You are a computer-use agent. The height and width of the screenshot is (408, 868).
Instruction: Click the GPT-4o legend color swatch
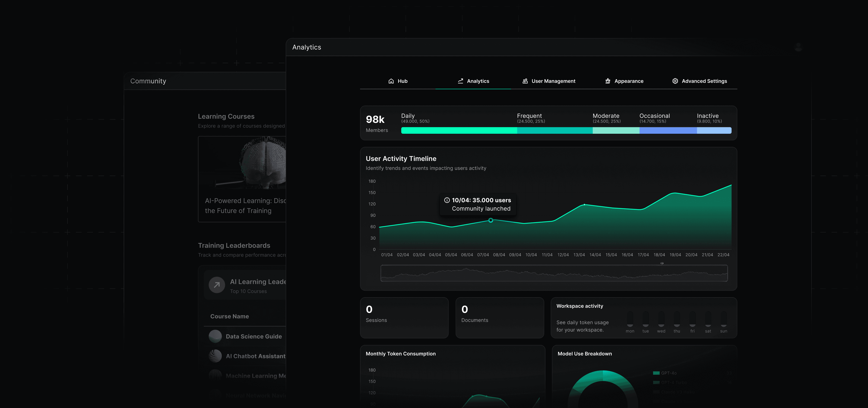tap(656, 373)
